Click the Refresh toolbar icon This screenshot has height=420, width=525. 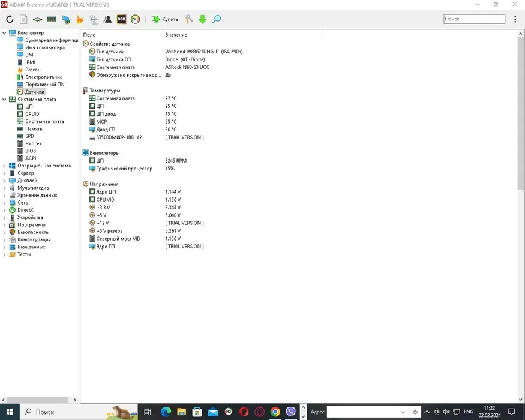pos(10,19)
